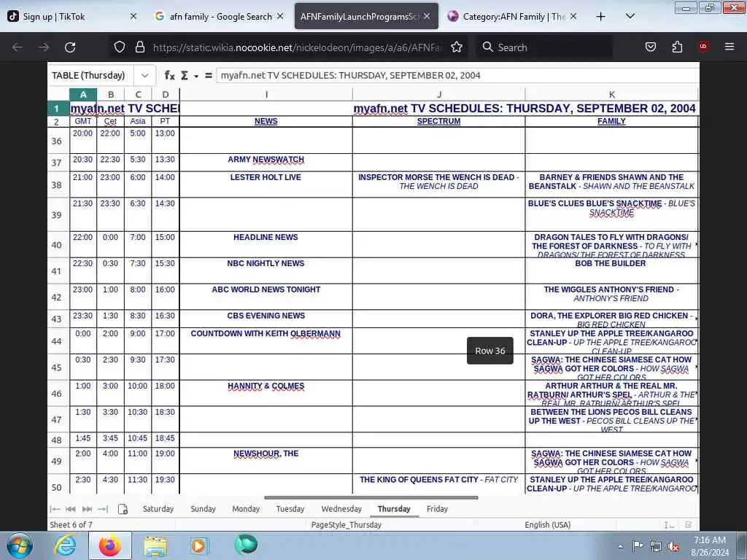The height and width of the screenshot is (560, 747).
Task: Select the ARMY NEWSWATCH cell
Action: tap(266, 163)
